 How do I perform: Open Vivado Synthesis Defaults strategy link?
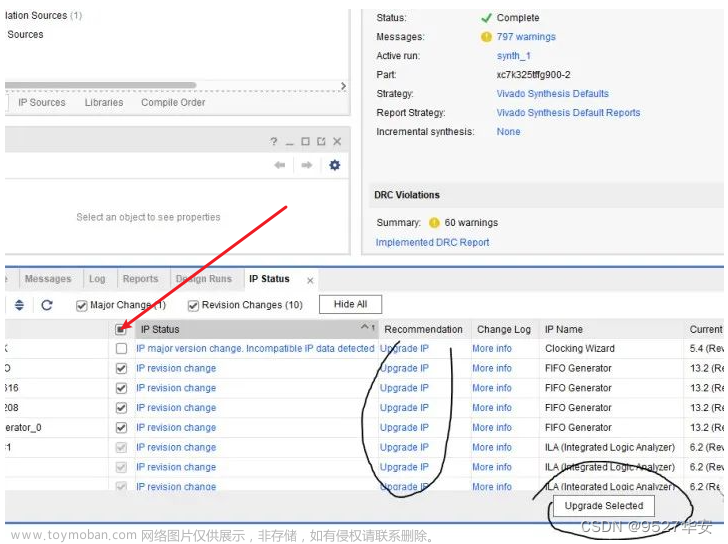pyautogui.click(x=552, y=93)
